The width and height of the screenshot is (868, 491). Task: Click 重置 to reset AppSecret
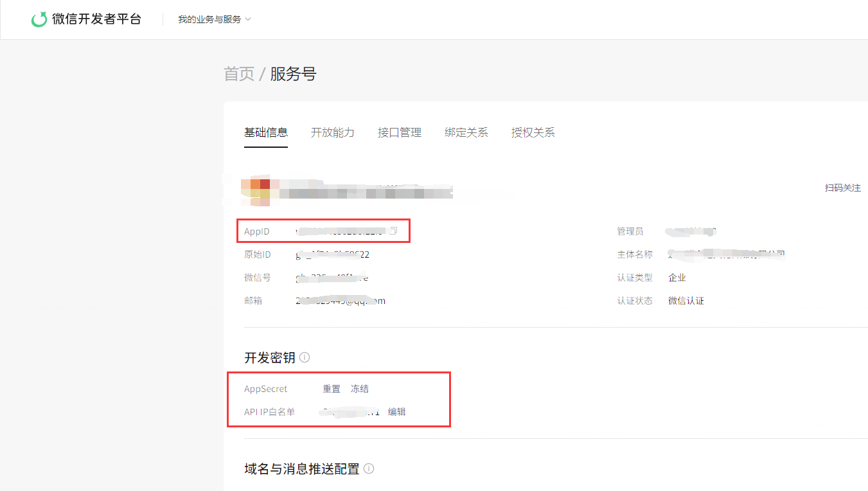tap(332, 389)
